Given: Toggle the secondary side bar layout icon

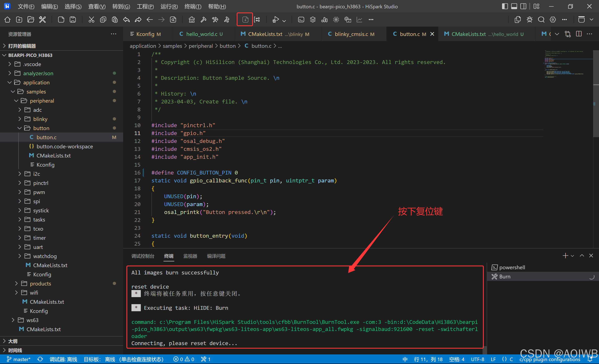Looking at the screenshot, I should [523, 6].
